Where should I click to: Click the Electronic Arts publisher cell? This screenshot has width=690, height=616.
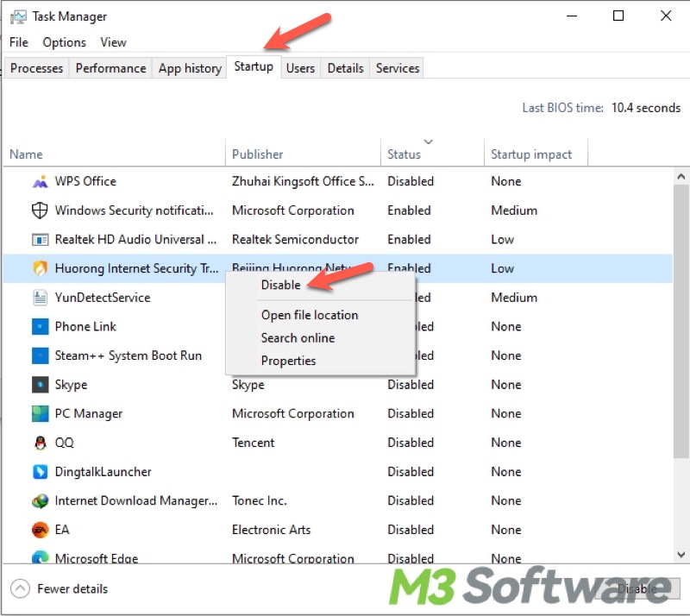click(x=271, y=530)
